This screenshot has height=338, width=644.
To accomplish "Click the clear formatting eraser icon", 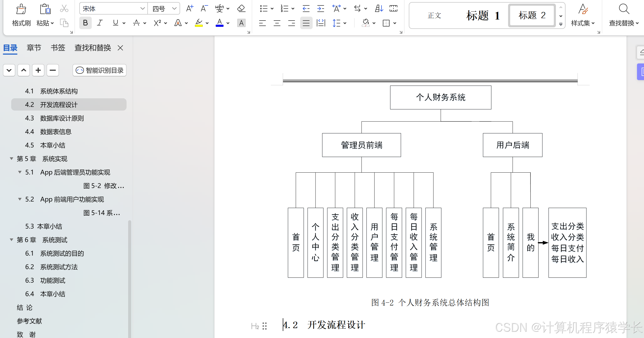I will coord(241,9).
